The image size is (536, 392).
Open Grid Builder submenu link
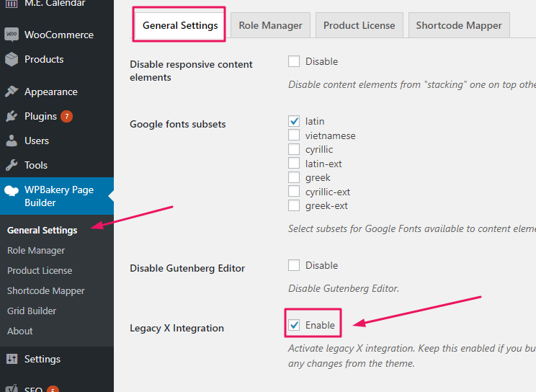(x=32, y=311)
